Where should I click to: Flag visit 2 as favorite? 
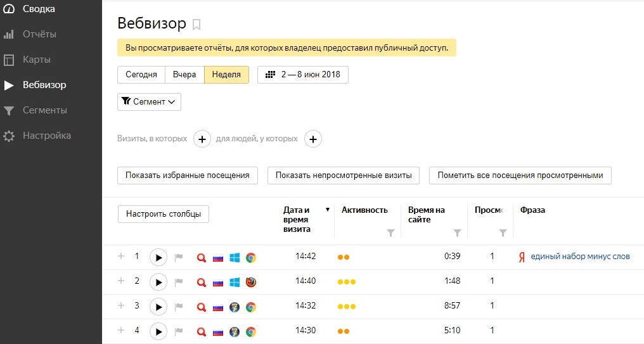click(179, 283)
